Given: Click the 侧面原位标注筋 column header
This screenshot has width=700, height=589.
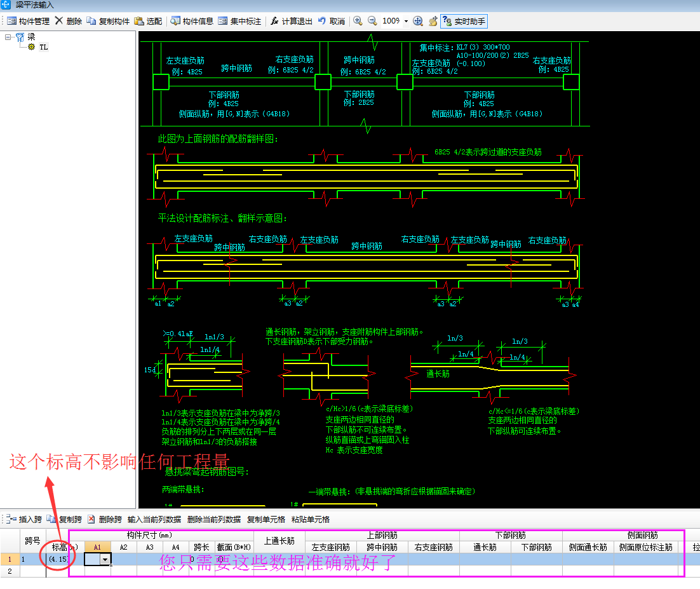Looking at the screenshot, I should [646, 547].
